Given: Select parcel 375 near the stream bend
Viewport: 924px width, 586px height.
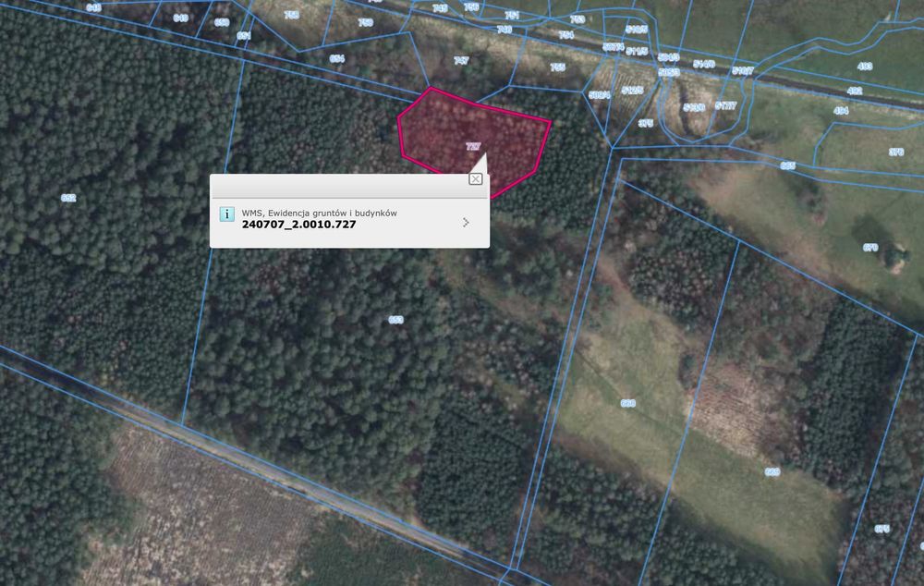Looking at the screenshot, I should 646,123.
